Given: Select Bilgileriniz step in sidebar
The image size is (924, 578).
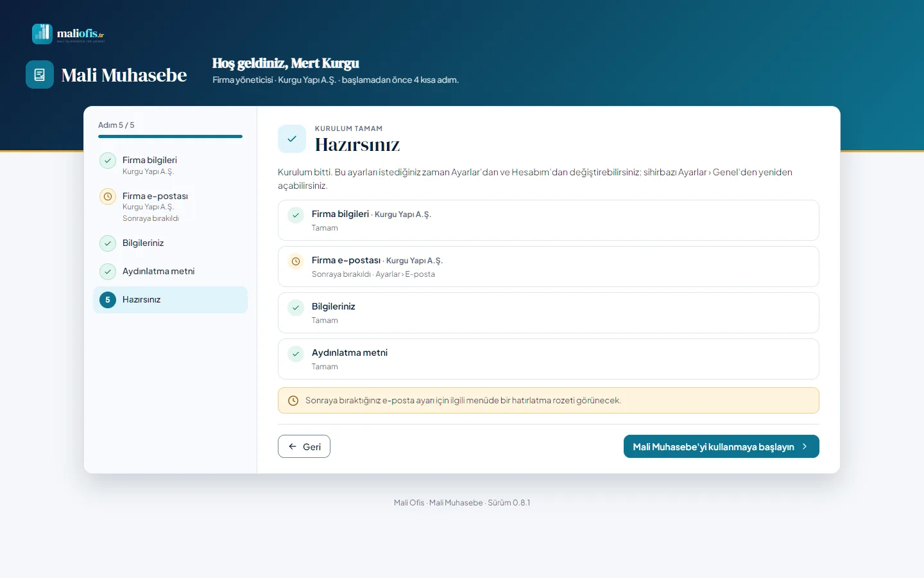Looking at the screenshot, I should [170, 243].
